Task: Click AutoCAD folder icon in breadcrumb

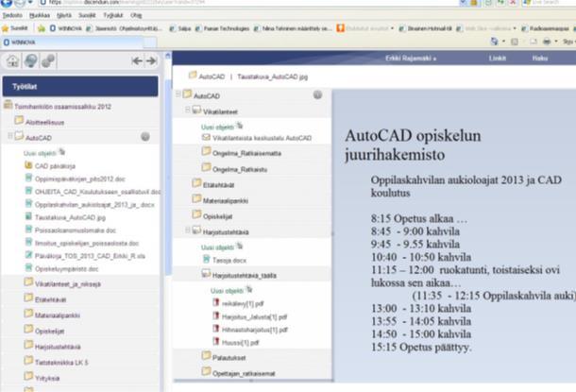Action: tap(193, 76)
